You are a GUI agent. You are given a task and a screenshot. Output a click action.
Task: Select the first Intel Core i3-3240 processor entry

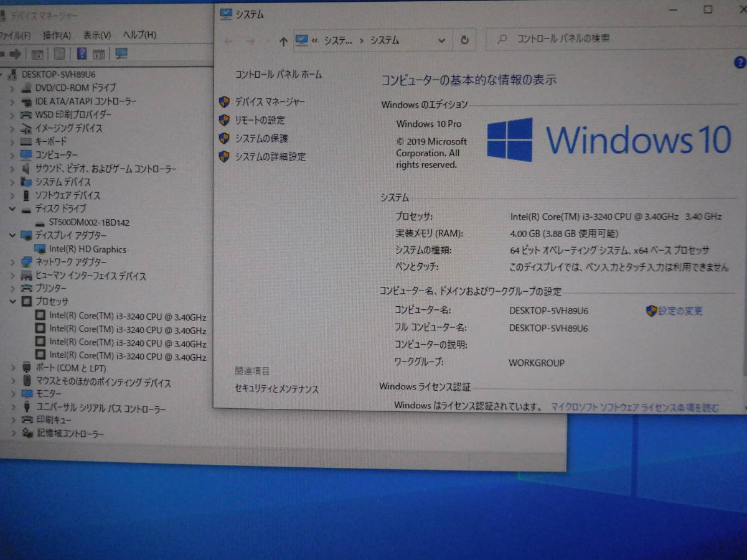coord(128,317)
